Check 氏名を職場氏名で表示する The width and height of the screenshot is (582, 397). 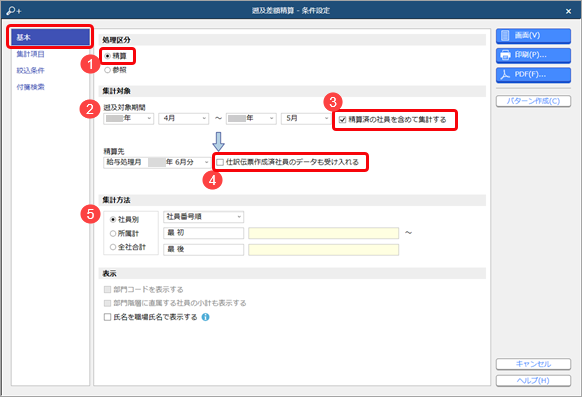[108, 317]
